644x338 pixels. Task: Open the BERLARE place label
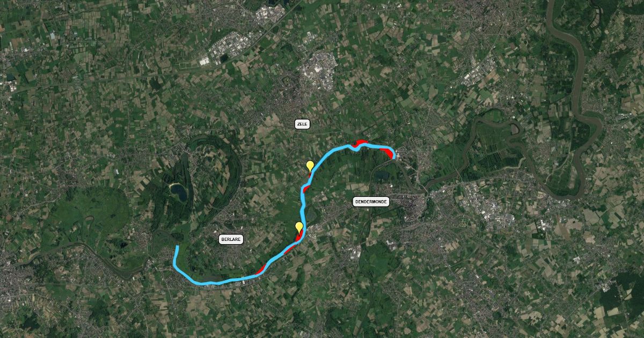point(231,239)
